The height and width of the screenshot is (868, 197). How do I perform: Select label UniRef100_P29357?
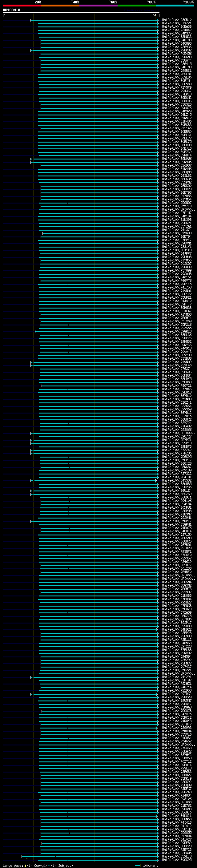[176, 558]
